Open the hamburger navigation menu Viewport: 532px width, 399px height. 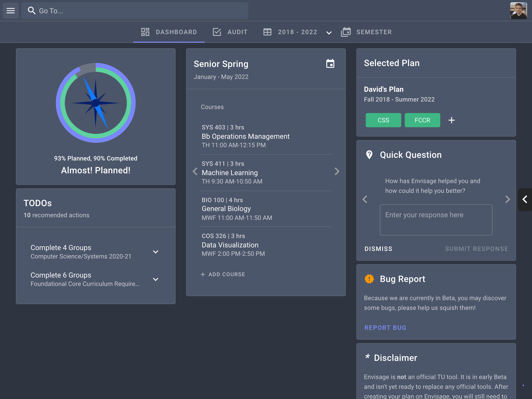[x=11, y=11]
